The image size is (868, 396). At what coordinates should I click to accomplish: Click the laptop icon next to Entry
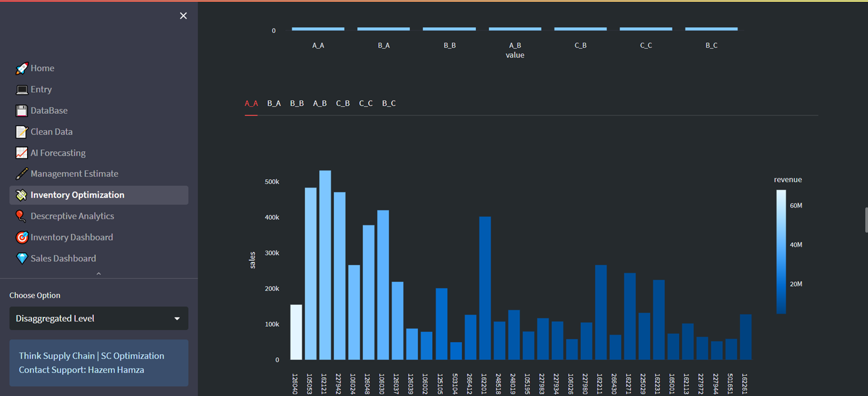(x=22, y=89)
